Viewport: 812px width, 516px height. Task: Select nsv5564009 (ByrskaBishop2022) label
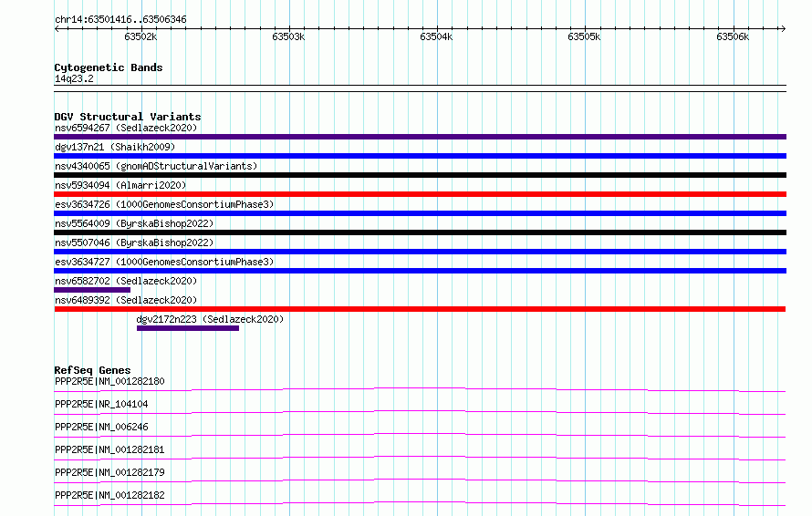(x=134, y=223)
